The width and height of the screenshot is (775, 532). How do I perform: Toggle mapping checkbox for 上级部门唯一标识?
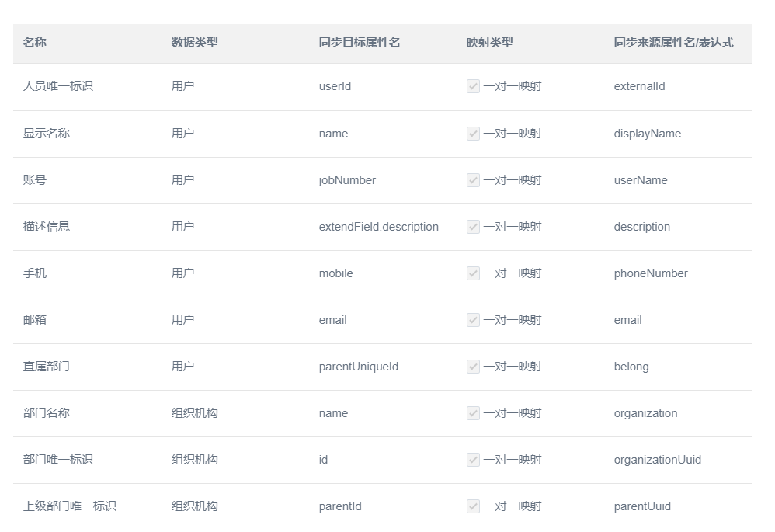click(473, 506)
